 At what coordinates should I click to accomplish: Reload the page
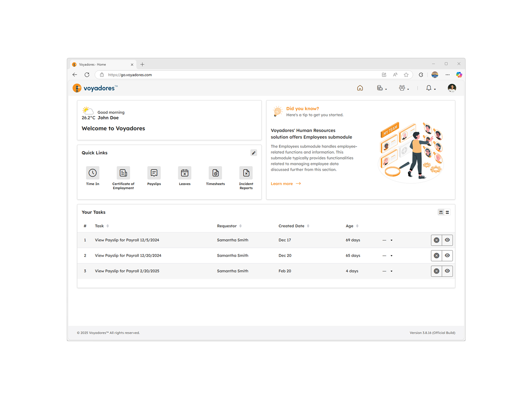coord(87,75)
